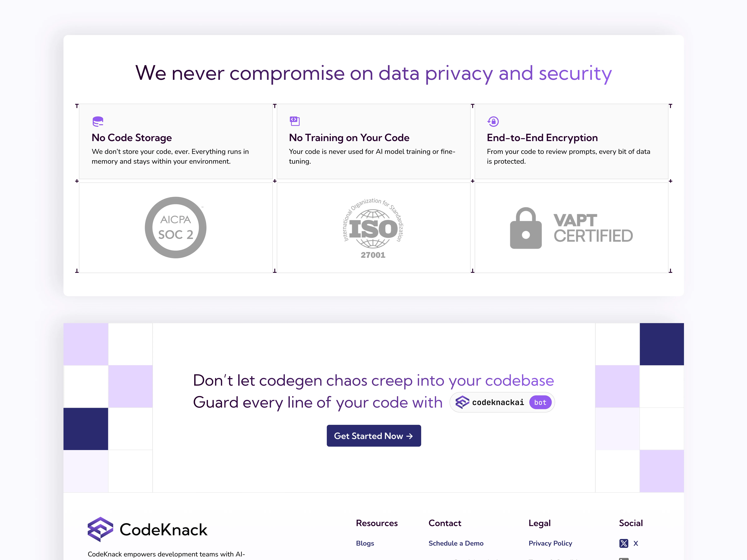747x560 pixels.
Task: Open the X social icon
Action: click(624, 543)
